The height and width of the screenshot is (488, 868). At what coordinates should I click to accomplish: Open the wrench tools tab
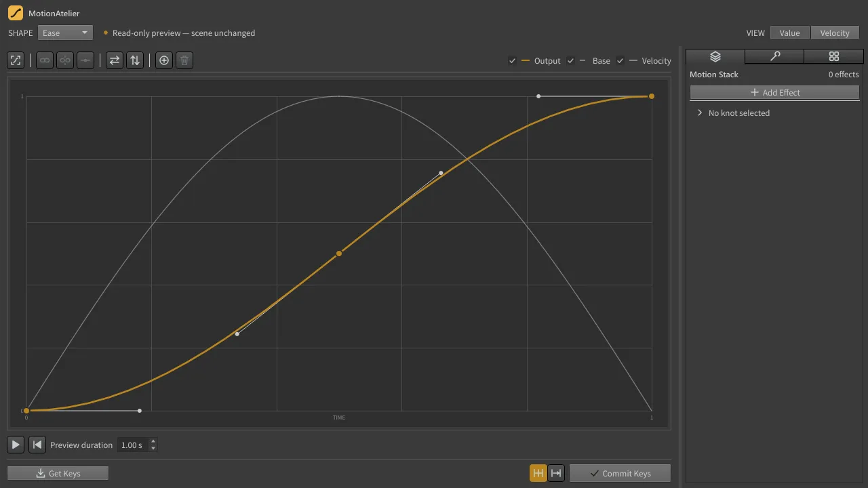pos(774,56)
